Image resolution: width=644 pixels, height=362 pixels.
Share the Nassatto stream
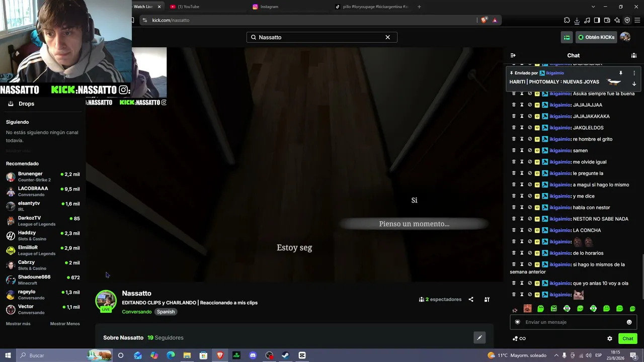click(x=471, y=300)
